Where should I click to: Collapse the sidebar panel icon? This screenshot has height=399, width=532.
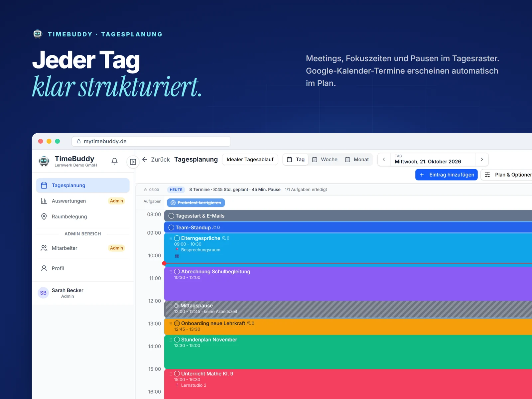click(133, 162)
